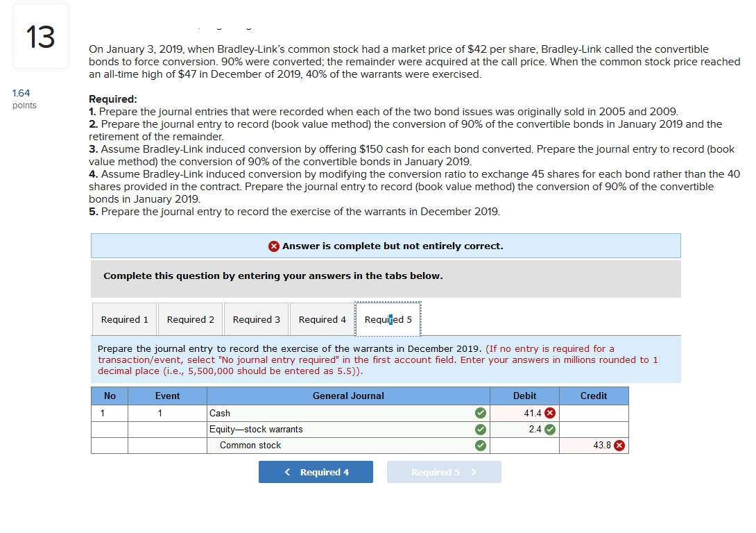756x533 pixels.
Task: Click the 43.8 credit amount cell
Action: click(594, 446)
